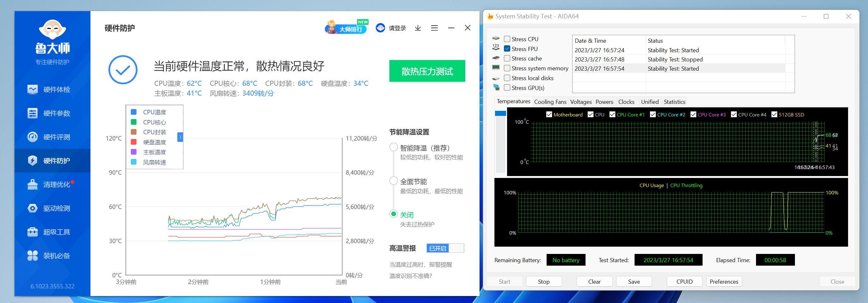Select 全面节能 radio option
The width and height of the screenshot is (868, 303).
click(x=393, y=180)
